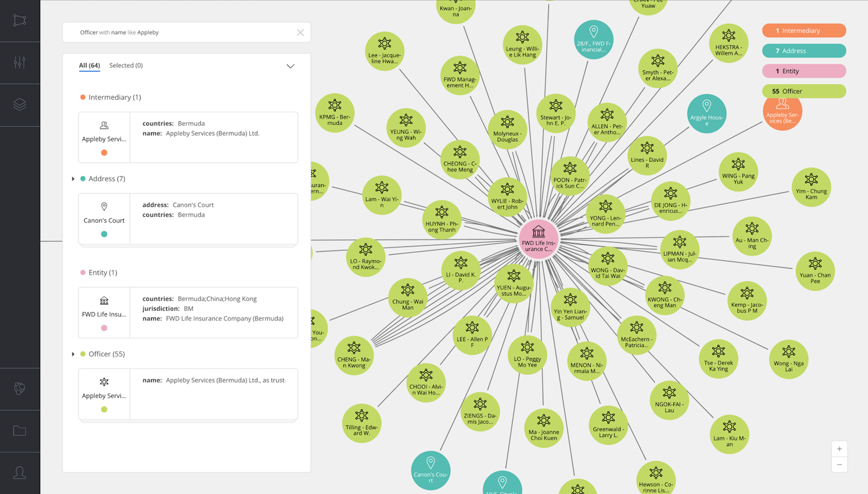Select the LI - David K. P. node
Viewport: 868px width, 494px height.
click(x=461, y=271)
